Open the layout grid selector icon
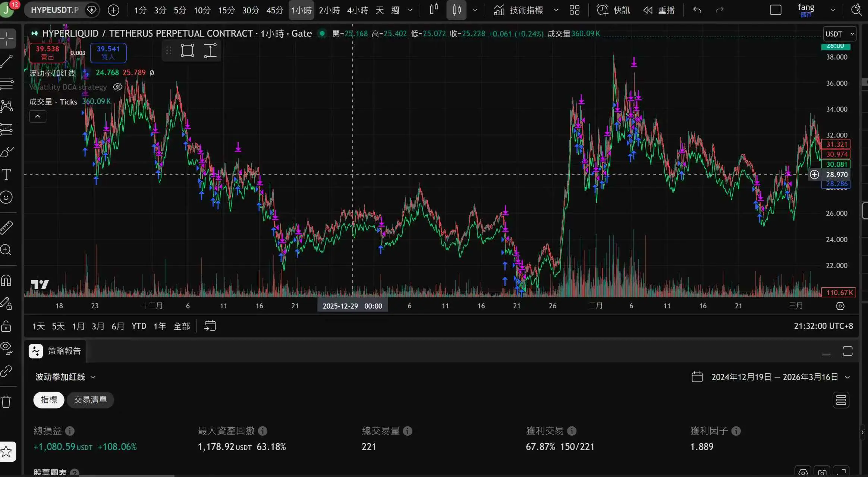Screen dimensions: 868x477 tap(575, 10)
